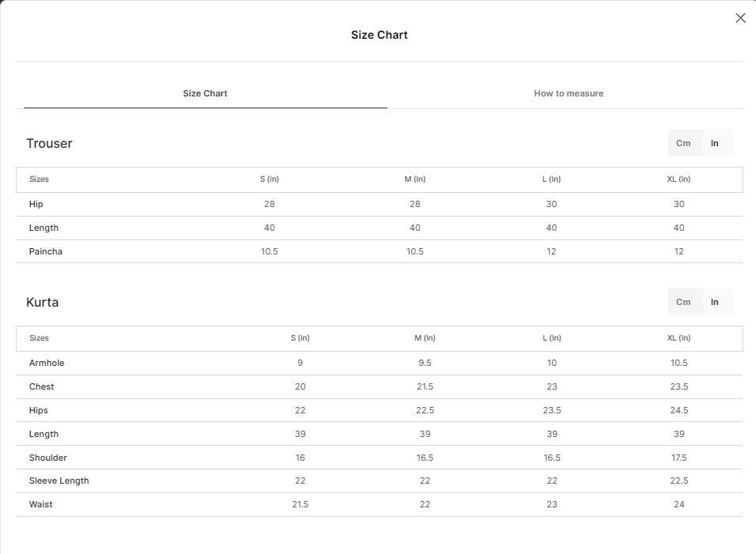
Task: Click the Trouser Hip row label
Action: point(36,204)
